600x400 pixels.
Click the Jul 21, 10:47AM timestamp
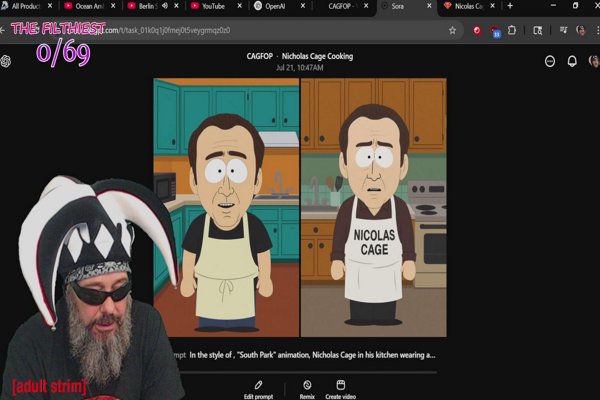pos(300,68)
